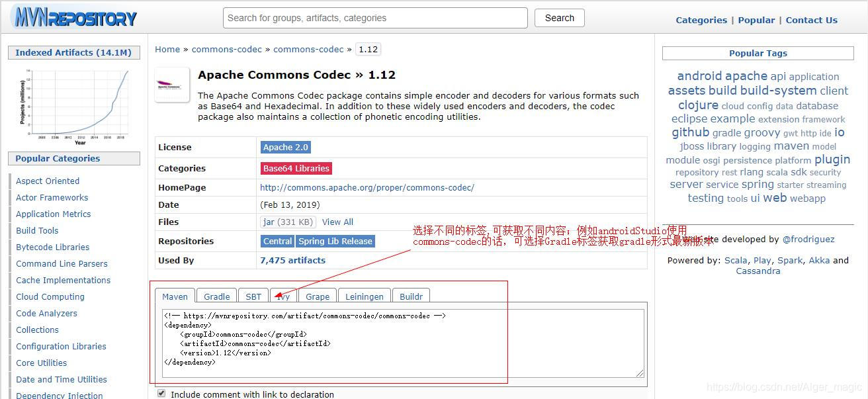Switch to the Ivy tab
The height and width of the screenshot is (399, 868).
click(283, 296)
